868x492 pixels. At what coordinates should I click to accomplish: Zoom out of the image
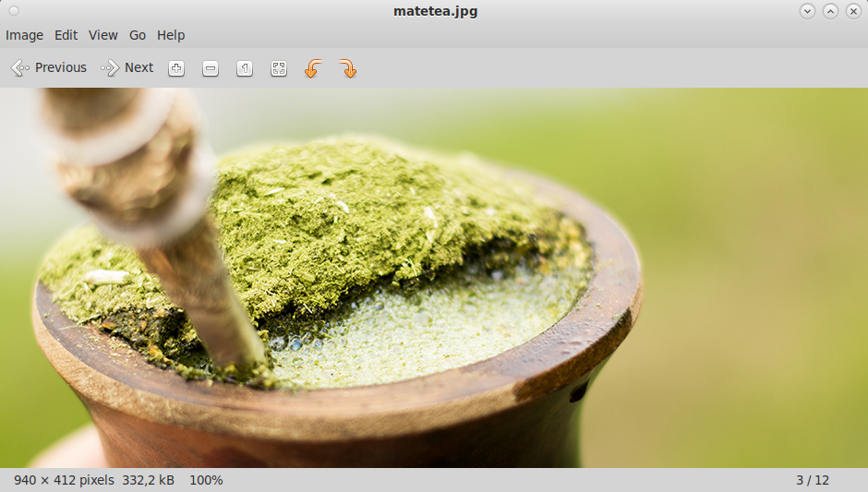tap(211, 68)
